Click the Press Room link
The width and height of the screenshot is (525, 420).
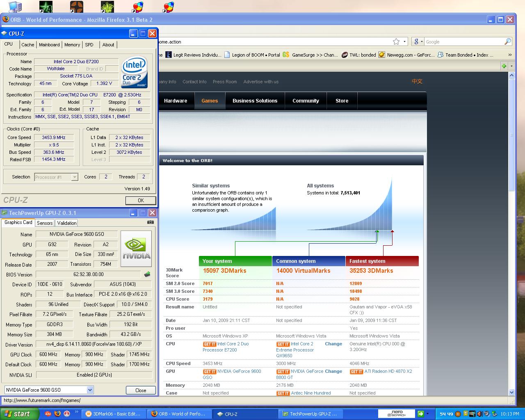225,82
